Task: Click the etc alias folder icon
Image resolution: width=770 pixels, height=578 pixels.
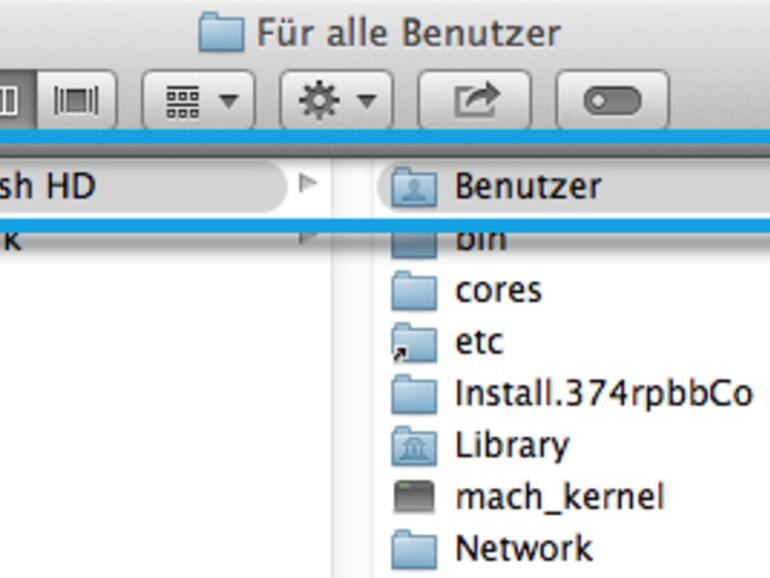Action: click(x=414, y=342)
